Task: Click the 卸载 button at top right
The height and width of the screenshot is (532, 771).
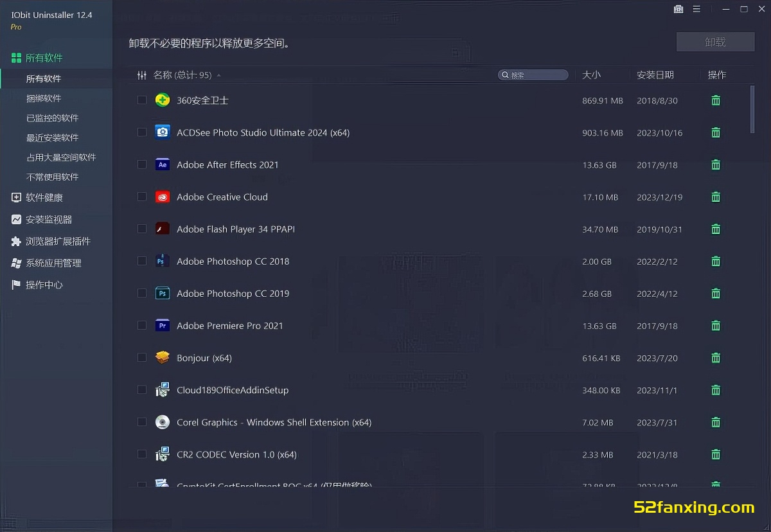Action: (715, 42)
